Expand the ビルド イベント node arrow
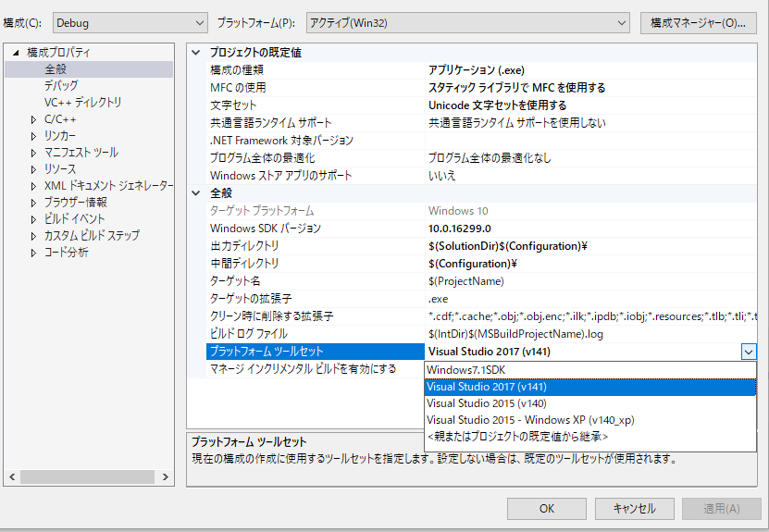This screenshot has width=769, height=532. pyautogui.click(x=33, y=219)
